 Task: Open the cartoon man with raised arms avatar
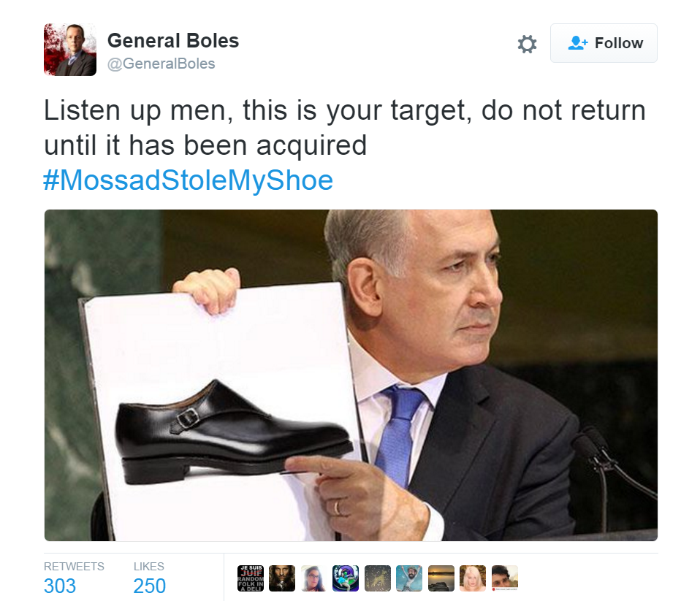click(409, 578)
